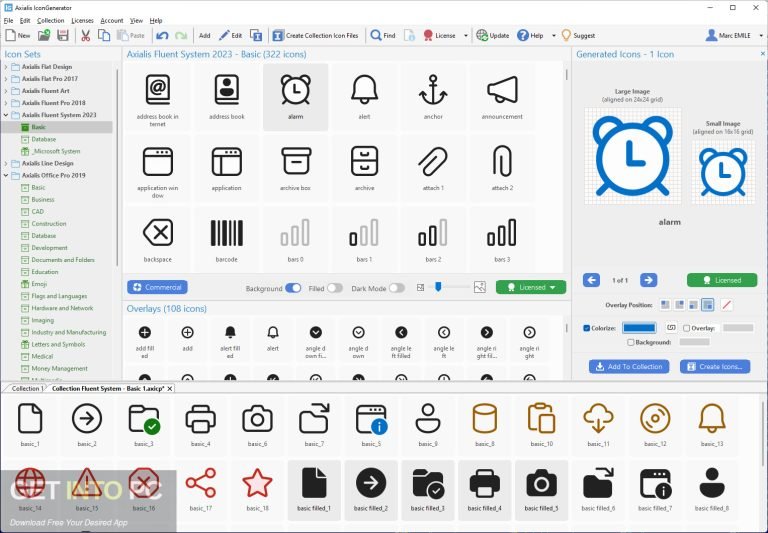Select the barcode icon
768x533 pixels.
[226, 240]
